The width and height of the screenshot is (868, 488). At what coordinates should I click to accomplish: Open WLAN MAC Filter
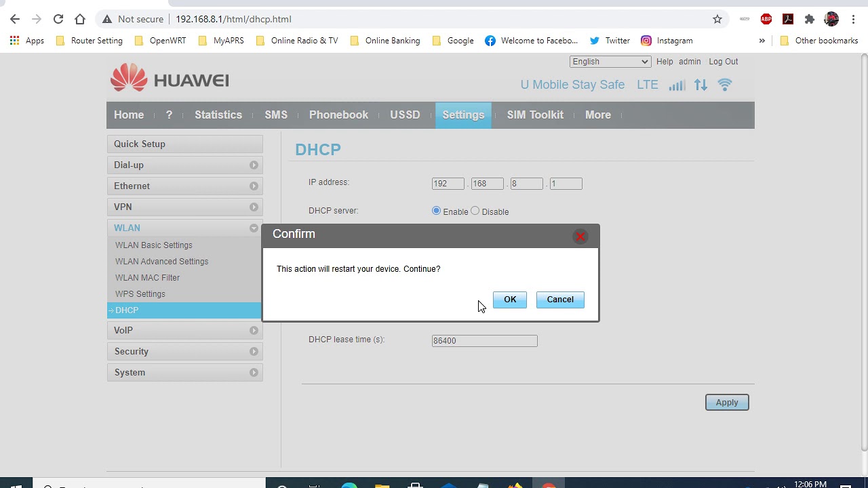pyautogui.click(x=147, y=278)
